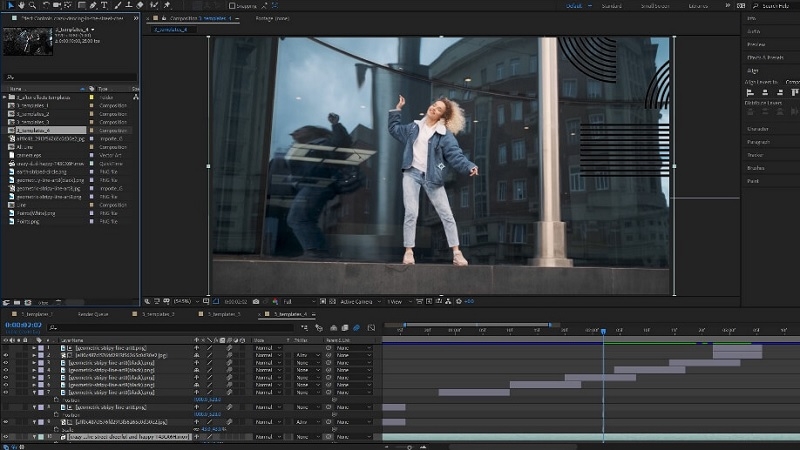Select the Rotation tool
This screenshot has height=450, width=800.
(46, 5)
